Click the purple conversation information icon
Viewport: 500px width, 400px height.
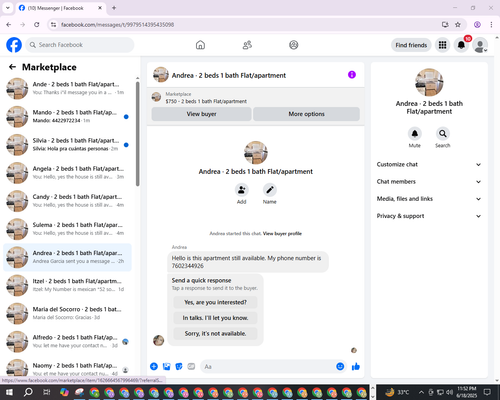pos(352,75)
